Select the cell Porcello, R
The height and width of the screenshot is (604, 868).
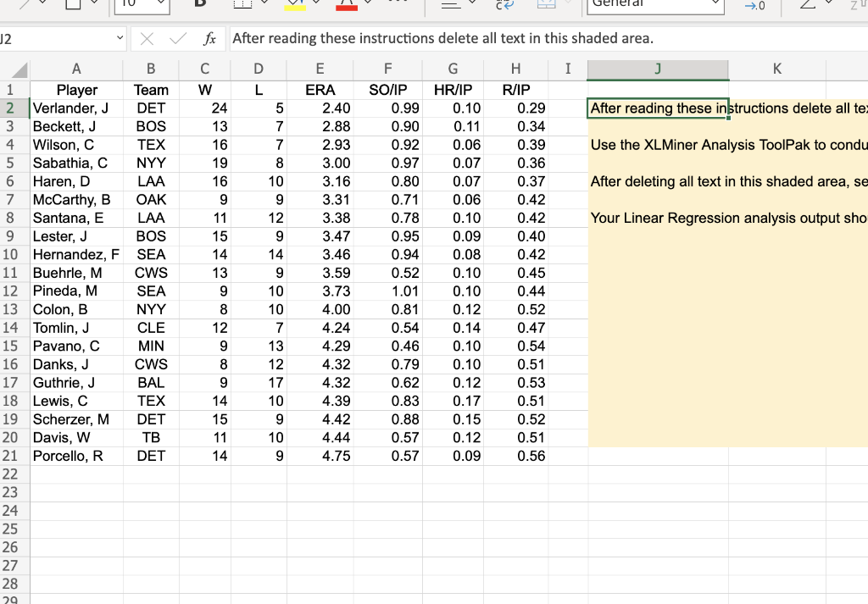tap(76, 456)
